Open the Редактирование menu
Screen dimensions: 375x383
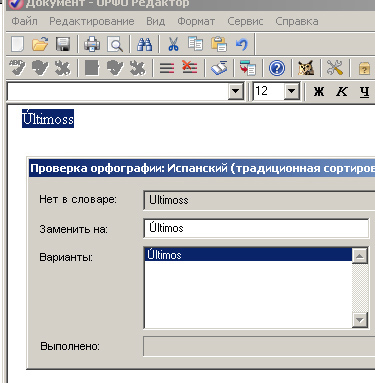tap(92, 21)
